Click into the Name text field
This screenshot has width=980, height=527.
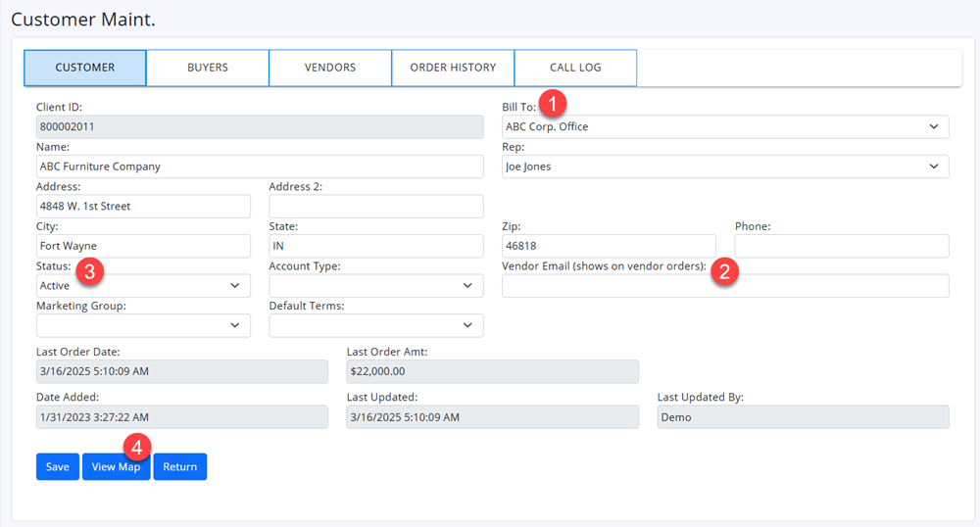point(259,167)
